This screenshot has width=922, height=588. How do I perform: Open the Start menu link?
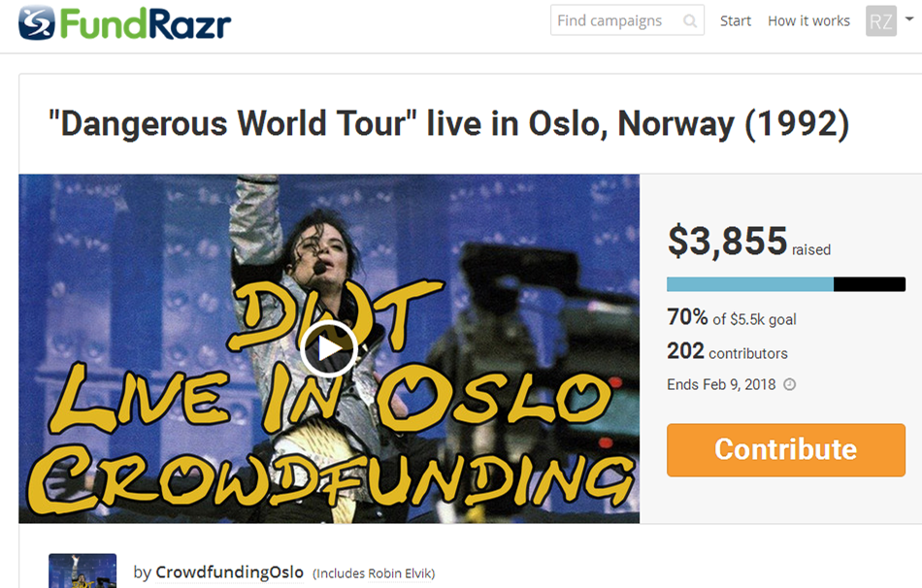(736, 20)
